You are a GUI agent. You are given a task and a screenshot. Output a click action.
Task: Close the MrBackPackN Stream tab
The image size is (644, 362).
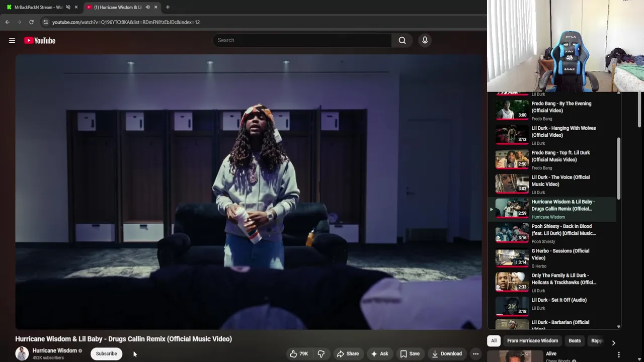(76, 7)
